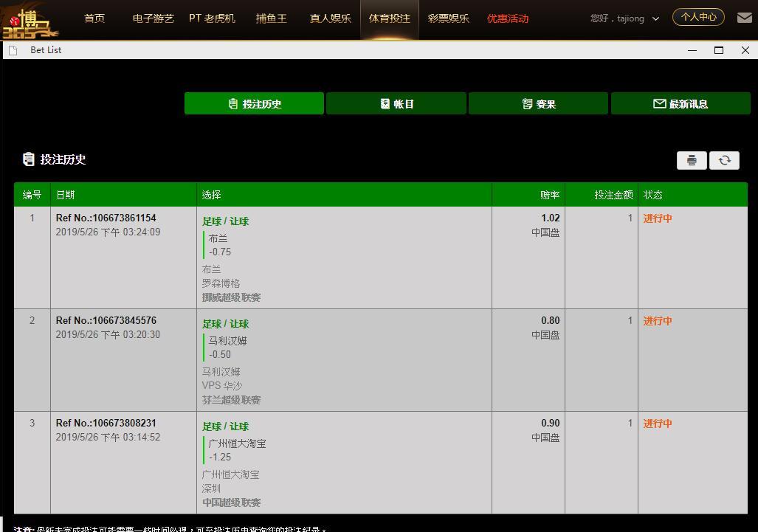Click the 投注历史 heading clipboard icon
This screenshot has width=758, height=532.
29,159
